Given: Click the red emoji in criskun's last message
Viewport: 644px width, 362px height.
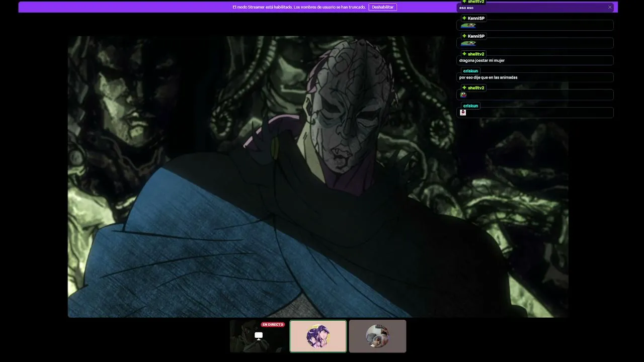Looking at the screenshot, I should (463, 113).
